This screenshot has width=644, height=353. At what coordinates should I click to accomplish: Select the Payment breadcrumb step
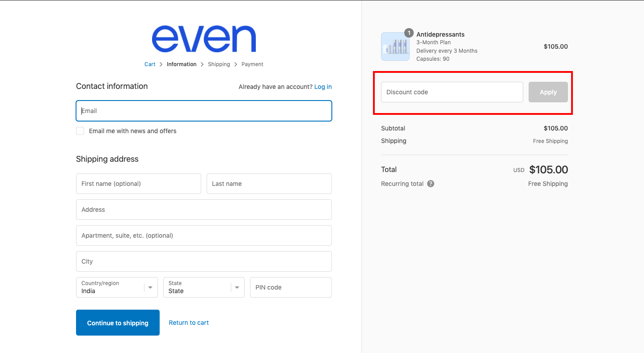pyautogui.click(x=252, y=64)
